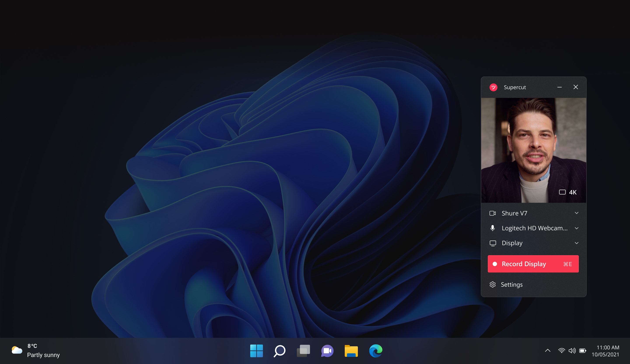630x364 pixels.
Task: Open Supercut Settings
Action: 511,285
